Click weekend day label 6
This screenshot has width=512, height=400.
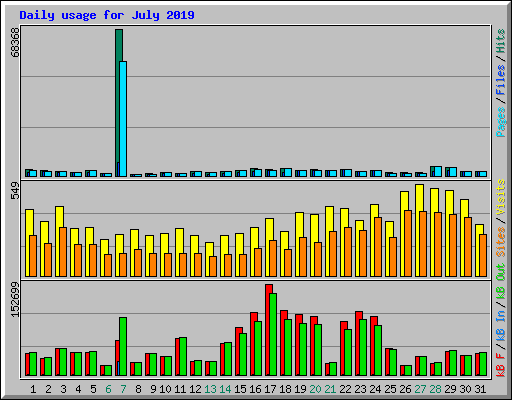pos(108,389)
